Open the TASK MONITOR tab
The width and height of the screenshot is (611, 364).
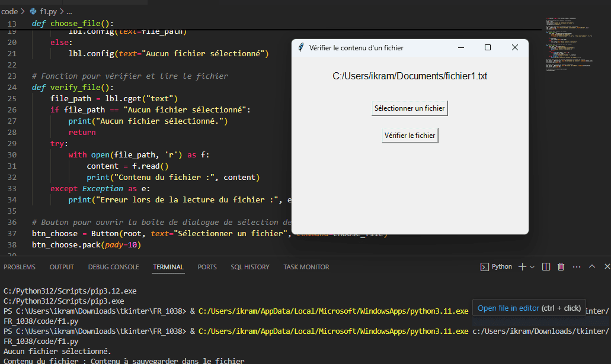coord(306,267)
